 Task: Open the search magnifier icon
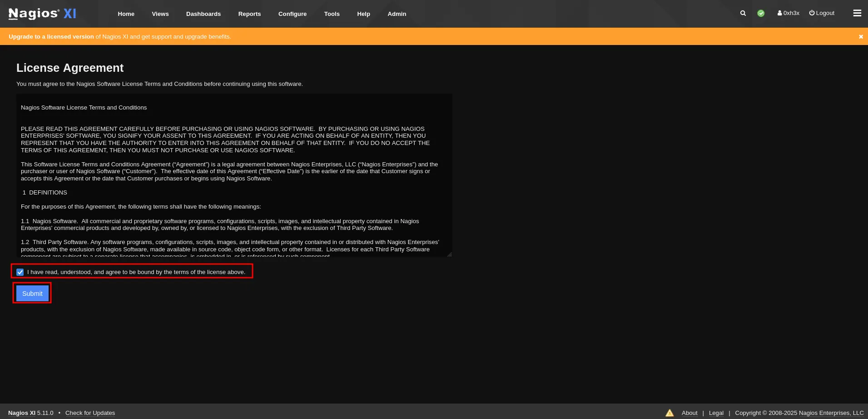[x=743, y=13]
